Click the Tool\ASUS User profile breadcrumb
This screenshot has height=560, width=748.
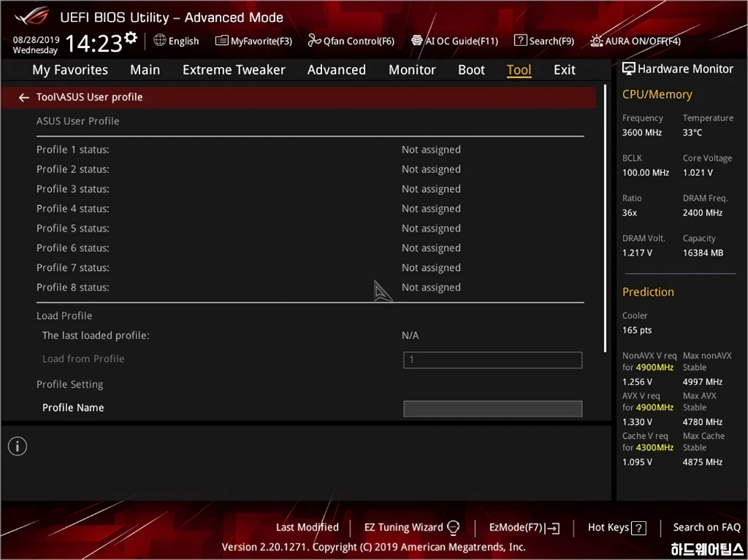[90, 97]
